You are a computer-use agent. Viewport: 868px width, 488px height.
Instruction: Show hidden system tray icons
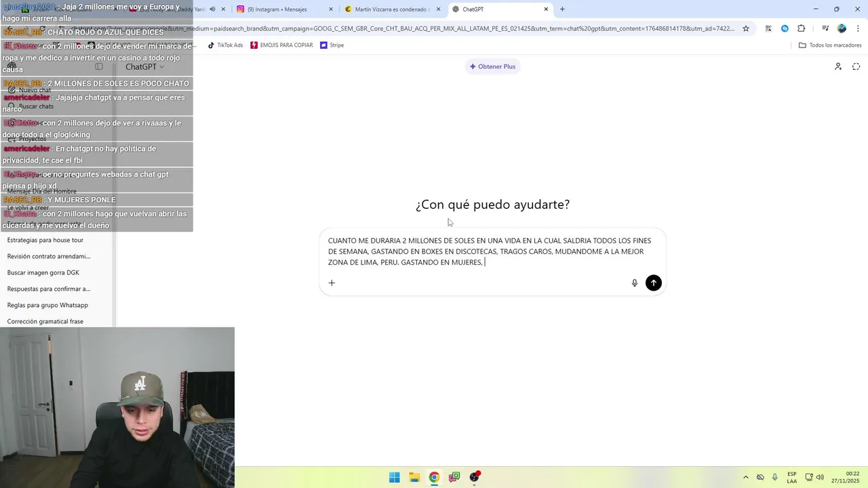coord(746,477)
